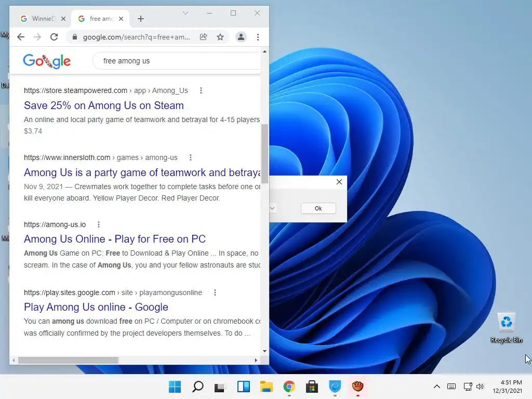Open more options for the innersloth.com result

(x=190, y=157)
